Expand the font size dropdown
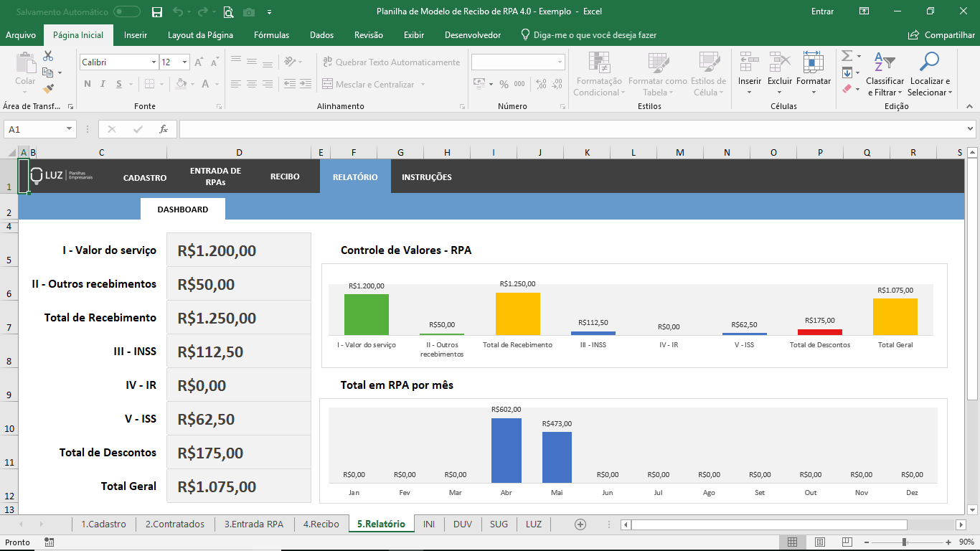 tap(184, 62)
